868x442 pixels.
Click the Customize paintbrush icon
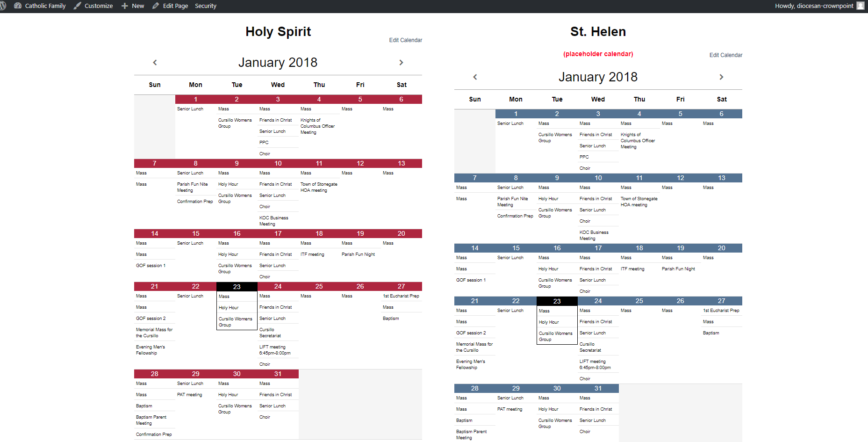(78, 6)
